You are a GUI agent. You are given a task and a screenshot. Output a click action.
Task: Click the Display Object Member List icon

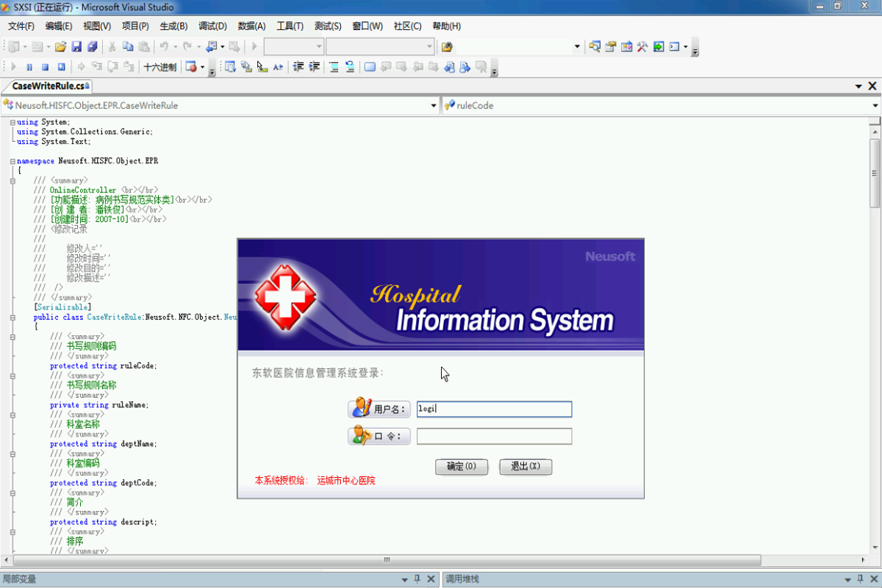[x=230, y=67]
